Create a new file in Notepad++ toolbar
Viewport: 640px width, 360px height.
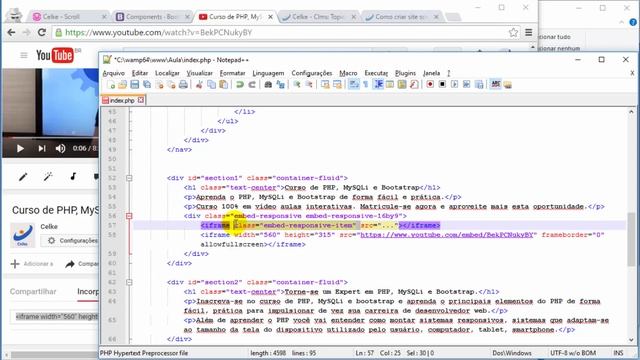(111, 84)
